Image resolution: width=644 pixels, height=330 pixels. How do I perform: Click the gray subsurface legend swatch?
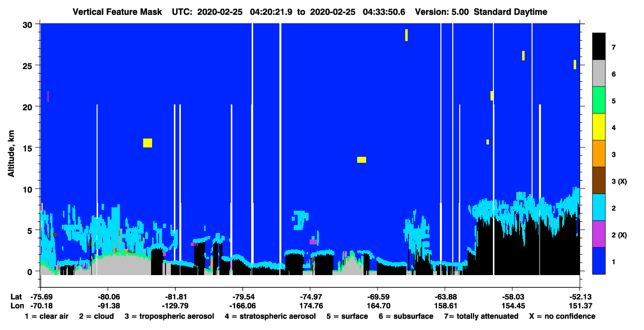[599, 74]
